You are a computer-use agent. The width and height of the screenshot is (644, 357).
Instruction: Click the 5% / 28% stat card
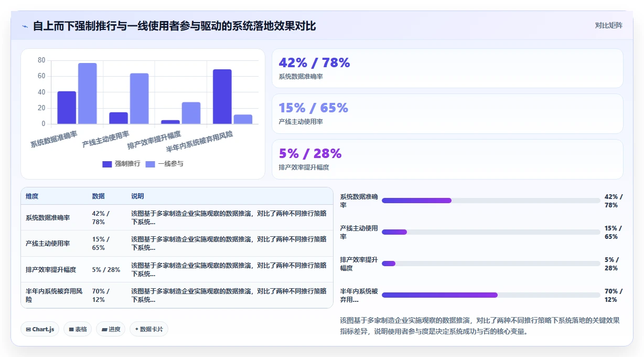[x=447, y=160]
